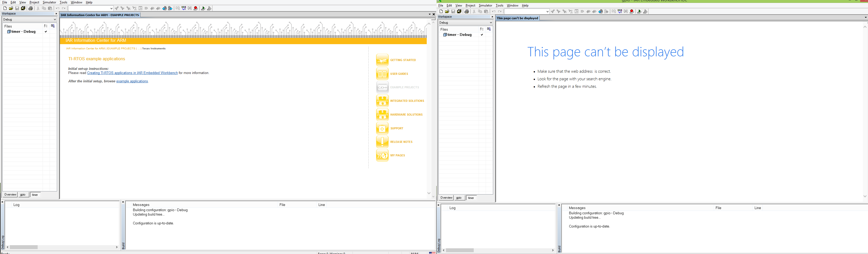Viewport: 868px width, 254px height.
Task: Click the 'EXAMPLE PROJECTS' breadcrumb link
Action: click(x=121, y=49)
